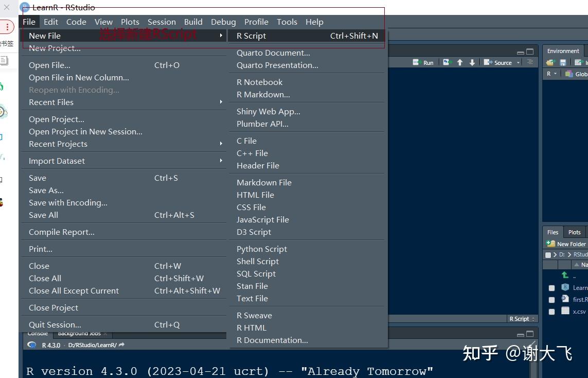
Task: Click the R logo icon in Console header
Action: 32,345
